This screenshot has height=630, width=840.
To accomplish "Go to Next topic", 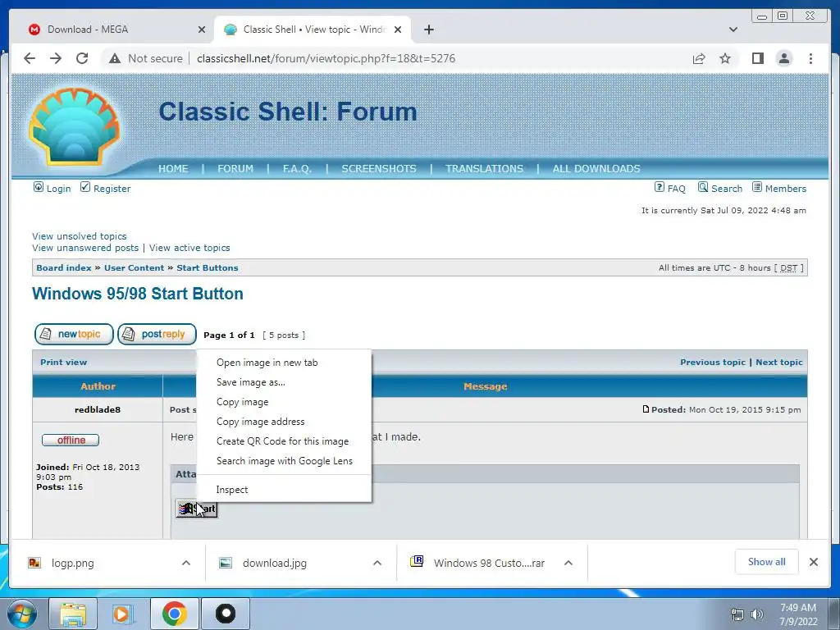I will point(779,362).
